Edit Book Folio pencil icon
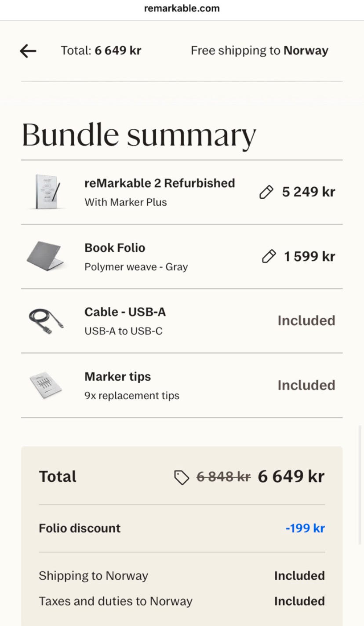 269,256
